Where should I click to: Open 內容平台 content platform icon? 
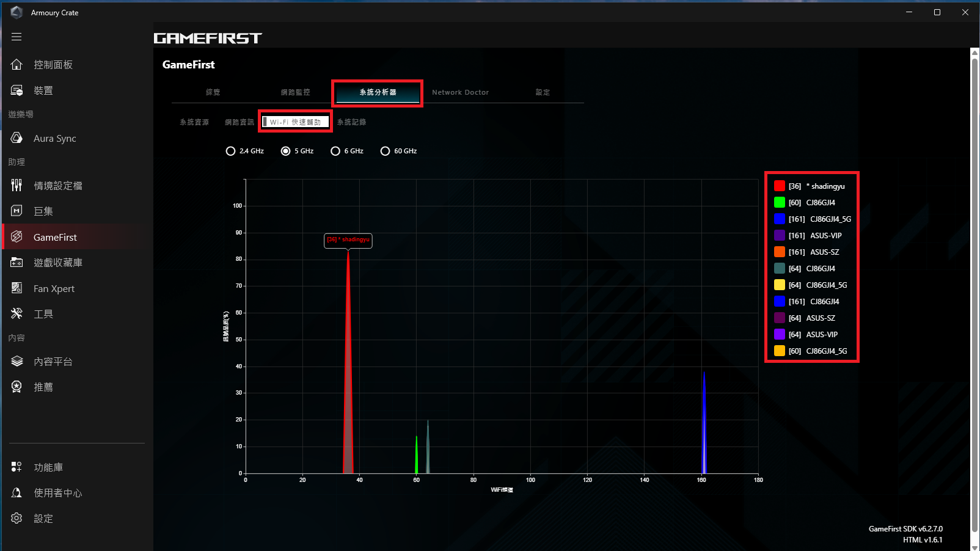16,361
